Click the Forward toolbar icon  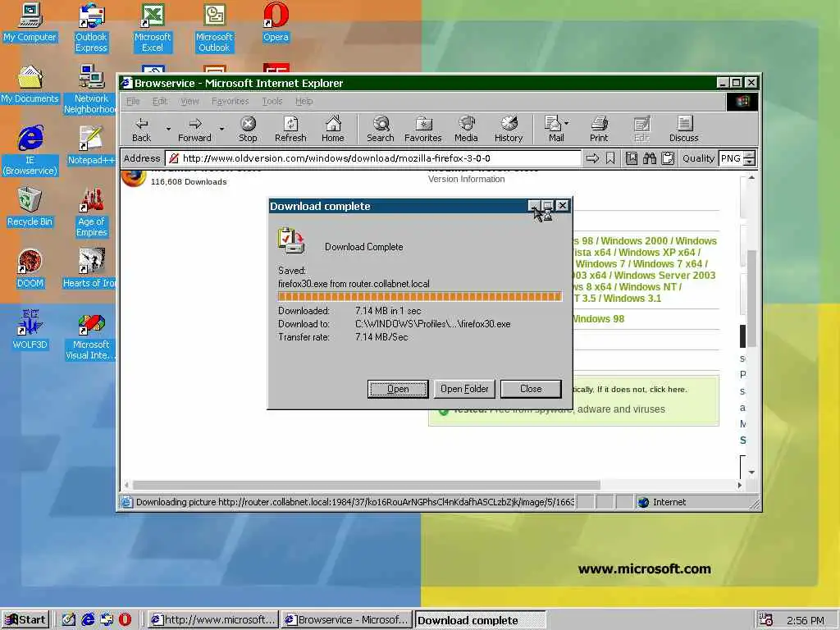coord(194,129)
